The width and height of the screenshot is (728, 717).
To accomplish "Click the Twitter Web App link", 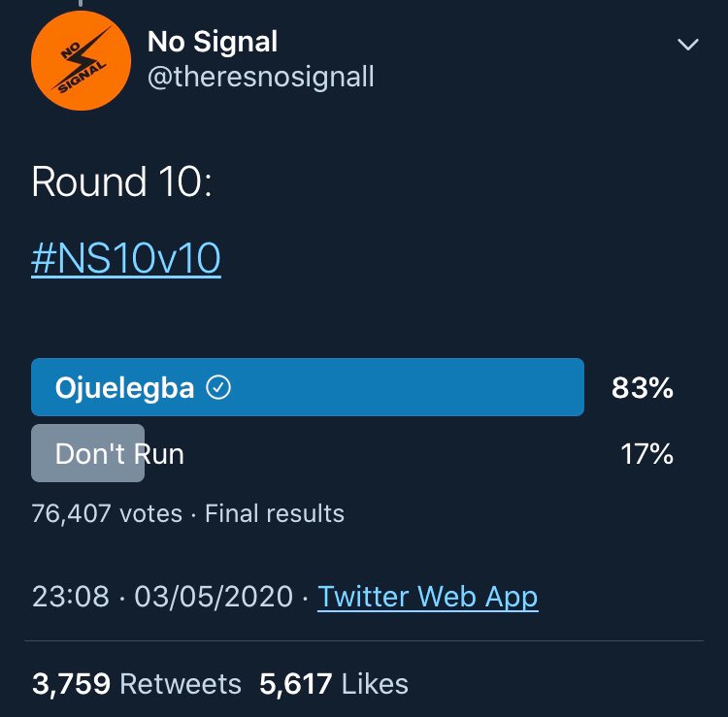I will (x=427, y=596).
